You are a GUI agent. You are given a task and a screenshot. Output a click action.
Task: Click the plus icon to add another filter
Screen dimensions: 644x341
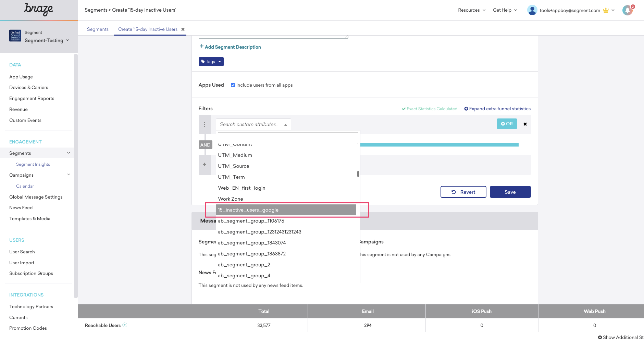[205, 164]
